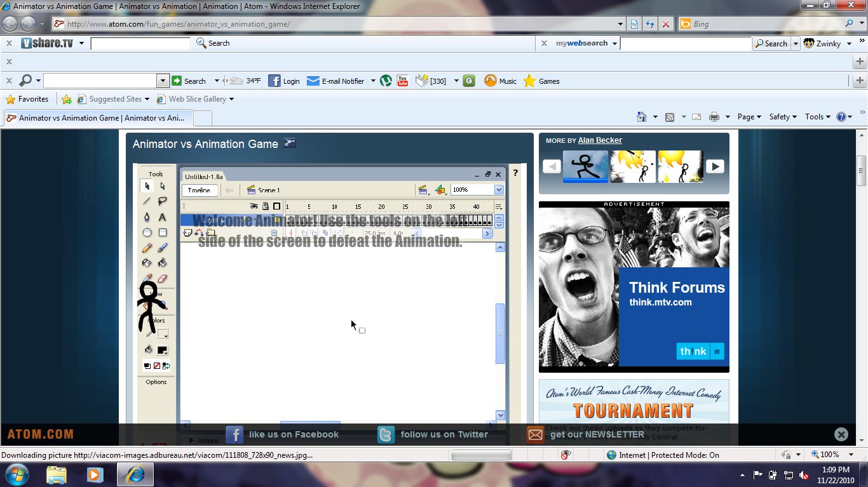Viewport: 868px width, 487px height.
Task: Click follow us on Twitter
Action: (433, 434)
